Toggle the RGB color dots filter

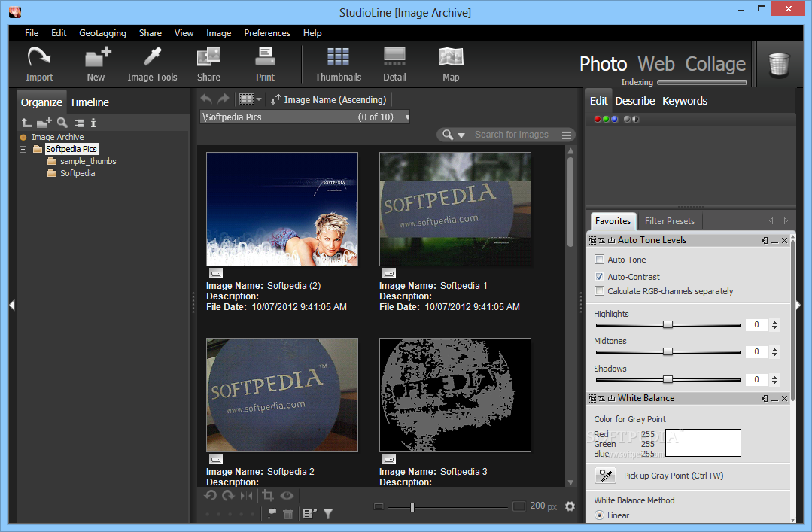pos(606,119)
